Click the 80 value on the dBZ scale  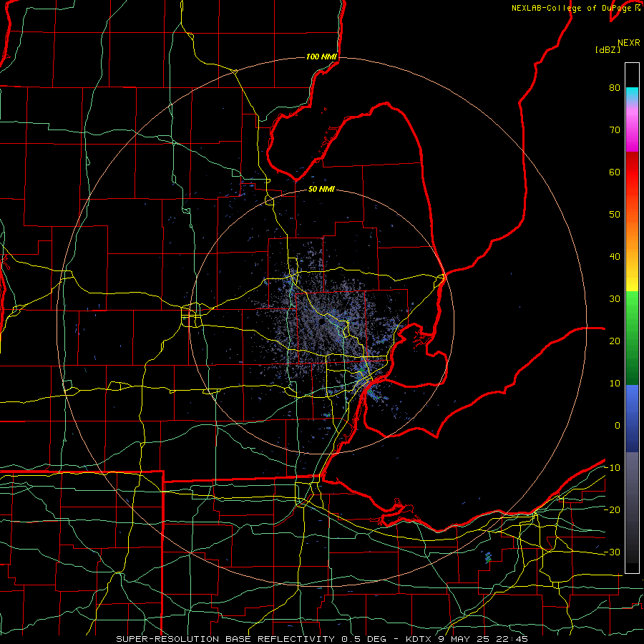point(615,88)
